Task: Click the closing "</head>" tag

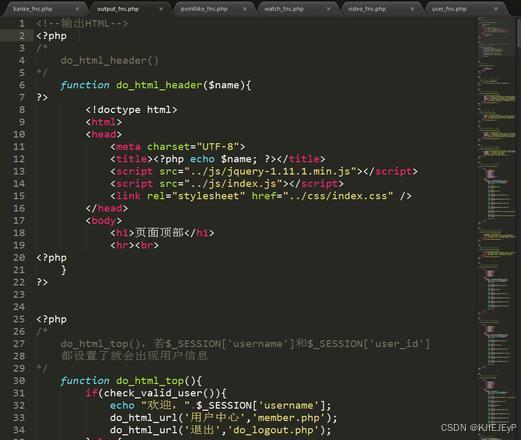Action: (107, 208)
